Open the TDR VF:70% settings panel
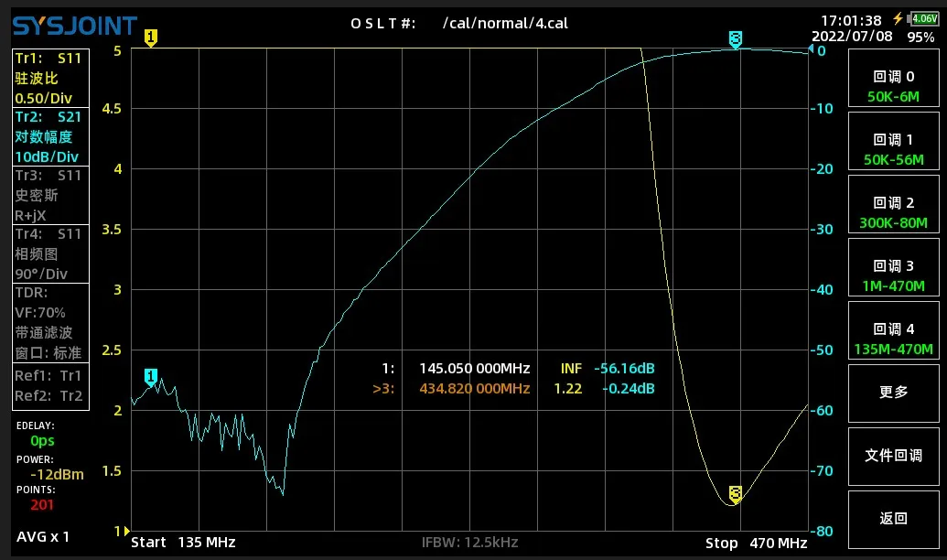Viewport: 947px width, 560px height. click(x=50, y=323)
